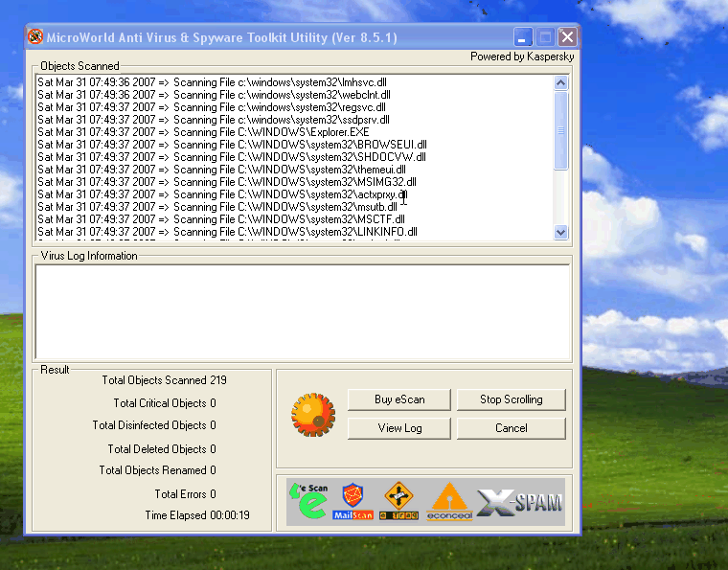728x570 pixels.
Task: Click the Total Objects Renamed 0 text
Action: pyautogui.click(x=158, y=470)
